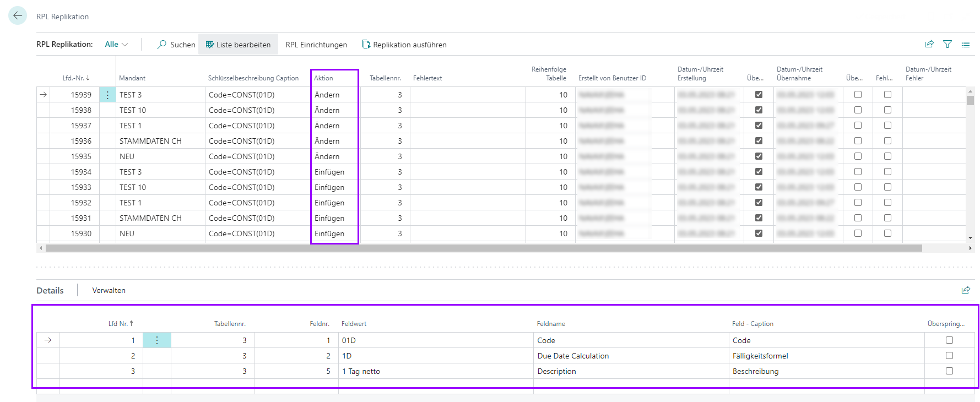Click TEST 10 in row 15938

point(160,110)
